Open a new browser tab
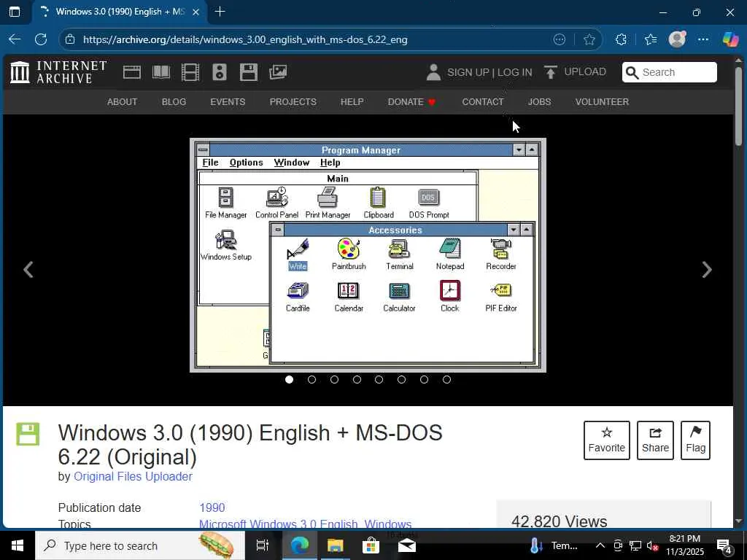747x560 pixels. [x=220, y=12]
